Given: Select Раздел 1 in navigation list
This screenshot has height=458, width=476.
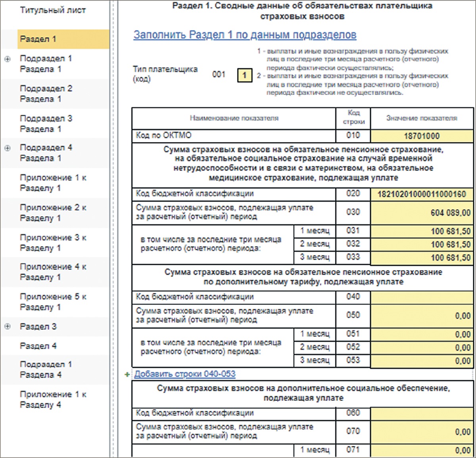Looking at the screenshot, I should (x=38, y=39).
